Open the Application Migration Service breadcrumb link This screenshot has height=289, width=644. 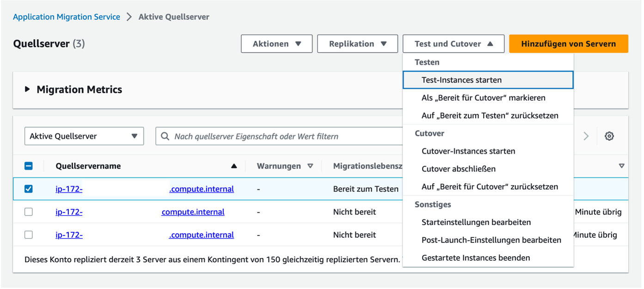pyautogui.click(x=66, y=17)
